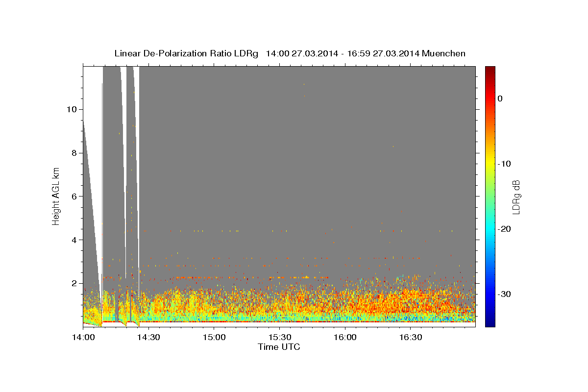This screenshot has width=588, height=392.
Task: Click the colorbar value -10
Action: pyautogui.click(x=505, y=164)
